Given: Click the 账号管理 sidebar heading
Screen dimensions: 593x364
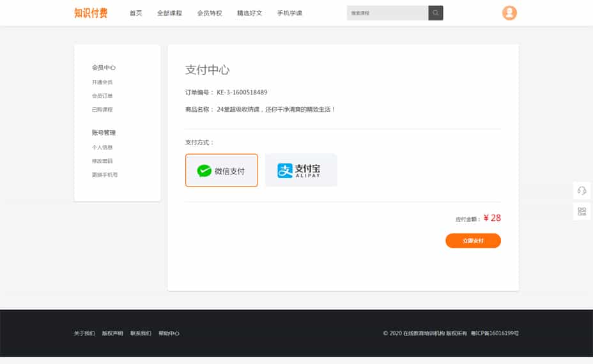Looking at the screenshot, I should [104, 133].
